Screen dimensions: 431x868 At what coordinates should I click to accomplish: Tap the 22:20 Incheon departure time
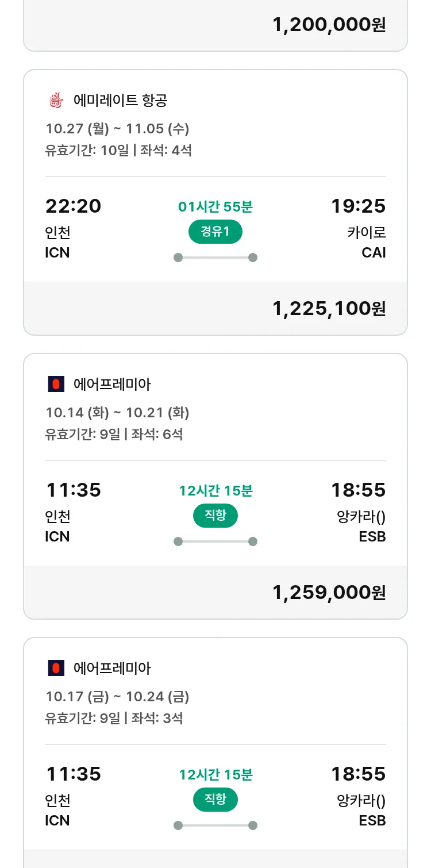point(73,206)
